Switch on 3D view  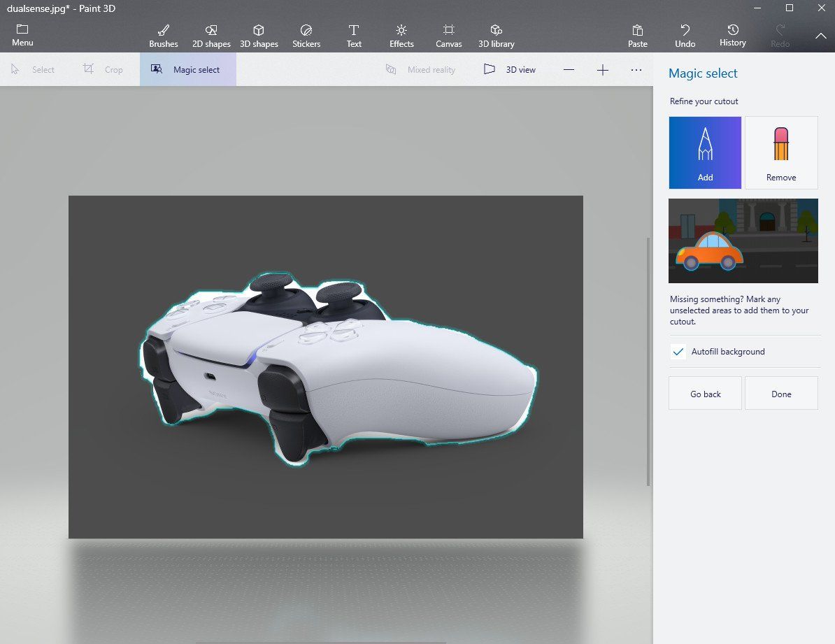(x=510, y=69)
